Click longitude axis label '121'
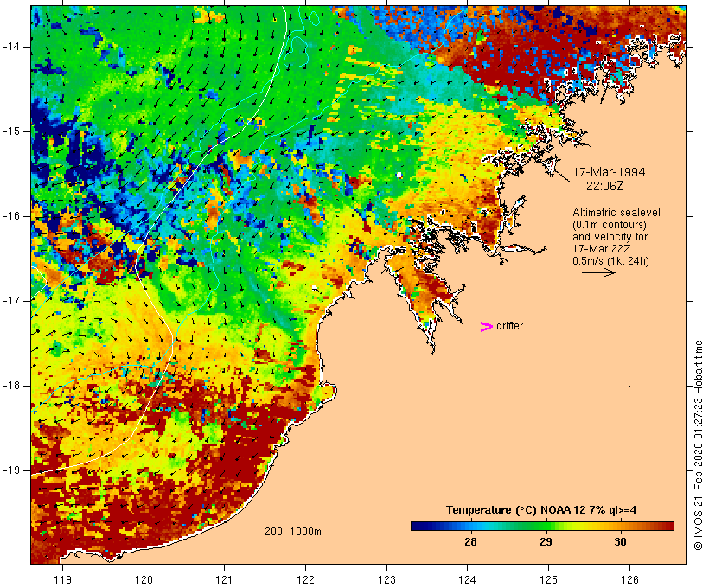 pyautogui.click(x=224, y=579)
